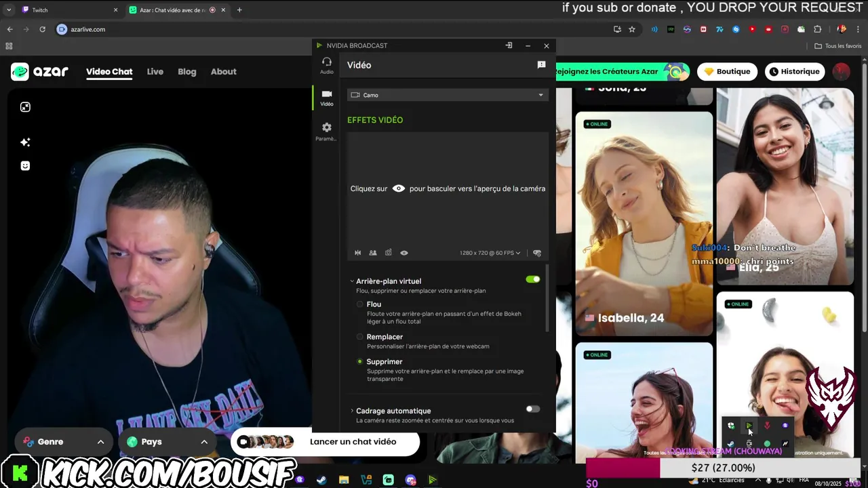Open the Pays filter dropdown
868x488 pixels.
pyautogui.click(x=167, y=442)
